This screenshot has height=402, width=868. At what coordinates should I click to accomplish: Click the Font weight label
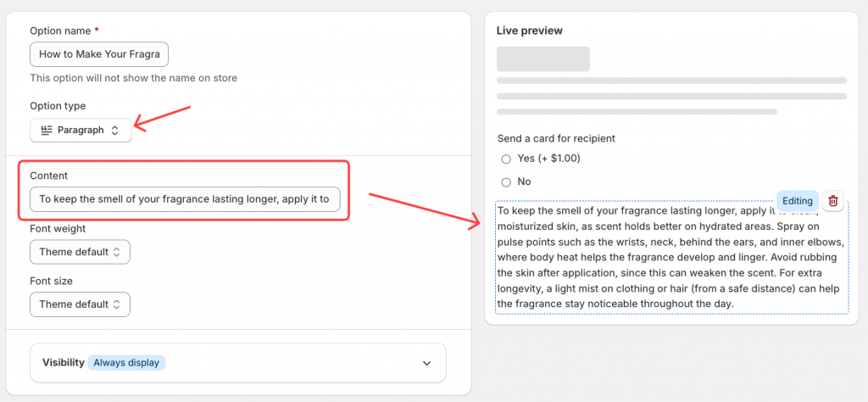pos(58,228)
